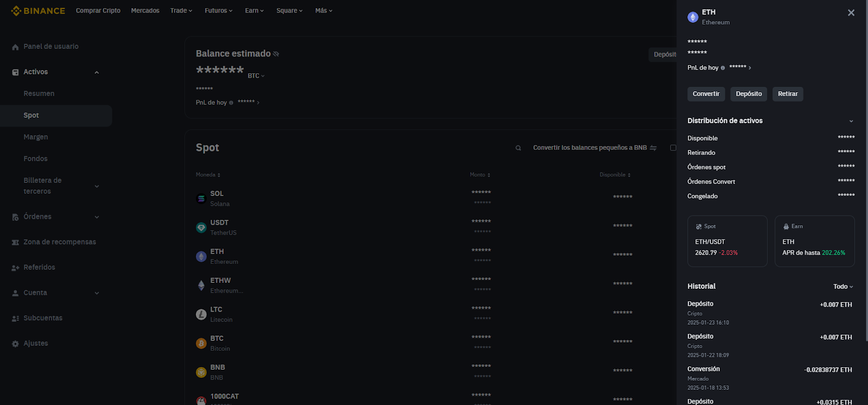
Task: Click the BNB coin icon
Action: pyautogui.click(x=201, y=372)
